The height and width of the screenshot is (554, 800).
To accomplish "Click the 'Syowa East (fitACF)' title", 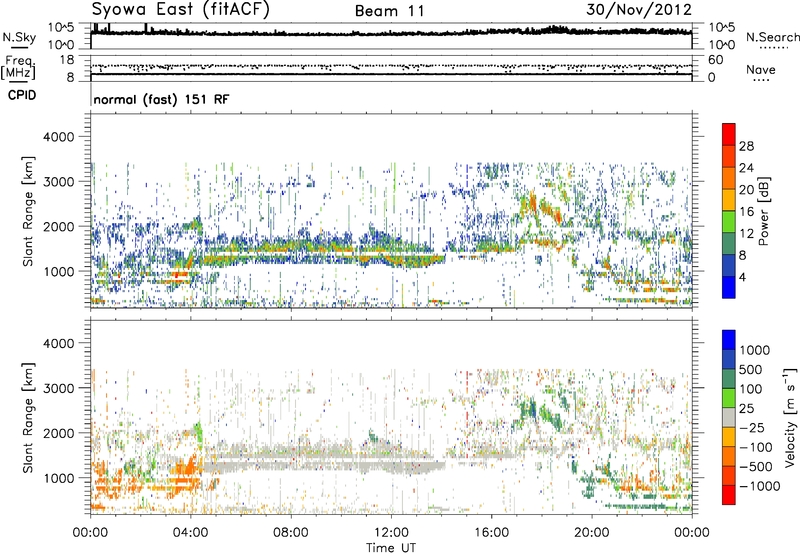I will 180,10.
